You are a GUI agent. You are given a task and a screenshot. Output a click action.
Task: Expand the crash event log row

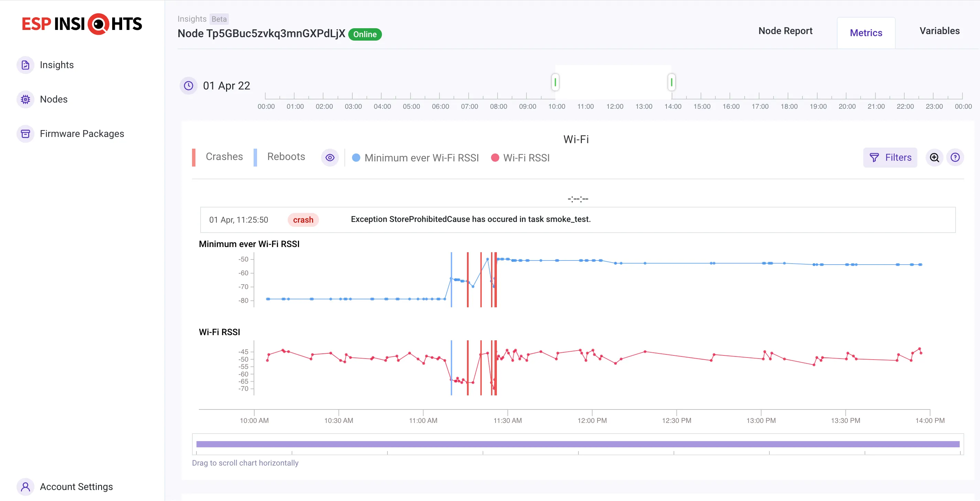tap(577, 220)
